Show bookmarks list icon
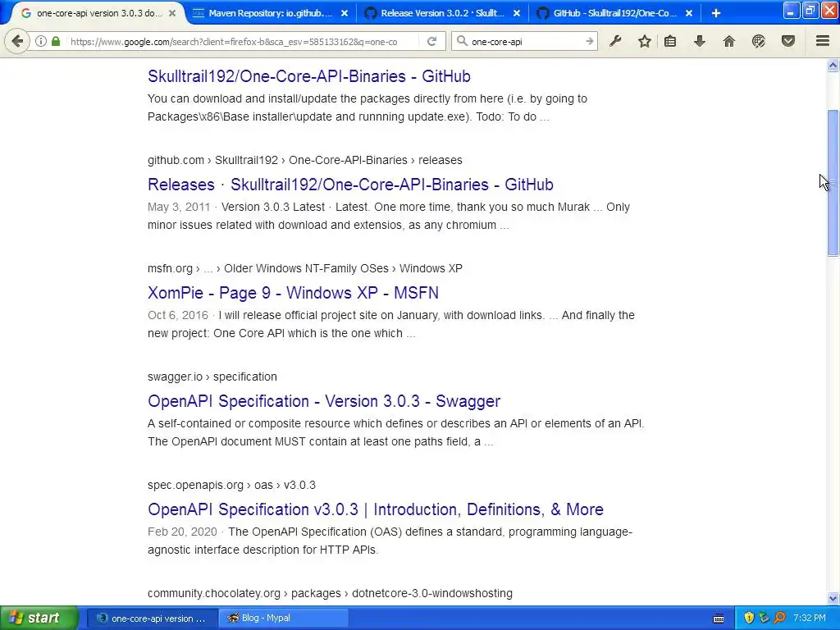The height and width of the screenshot is (630, 840). click(670, 41)
